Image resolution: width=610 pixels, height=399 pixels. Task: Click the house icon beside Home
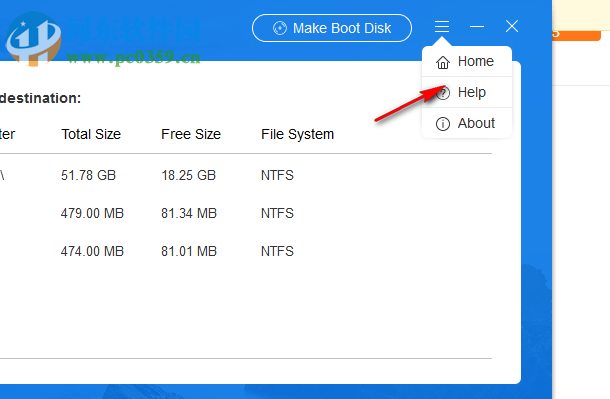point(443,62)
